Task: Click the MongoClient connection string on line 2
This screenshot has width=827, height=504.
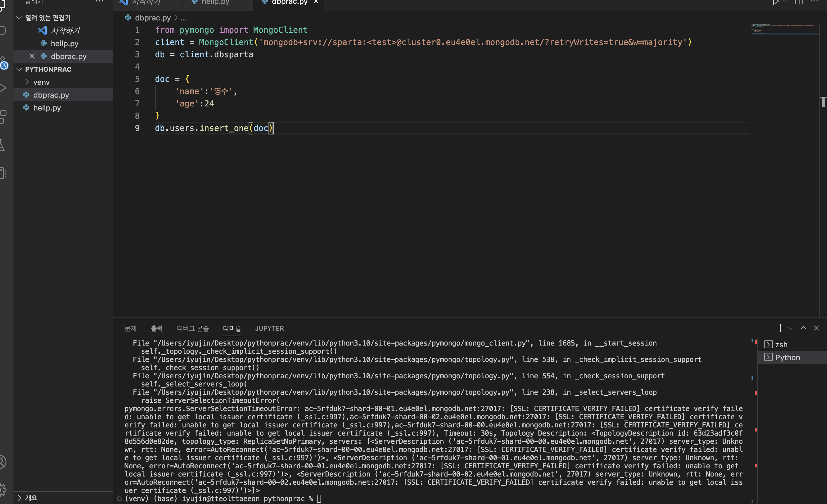Action: point(473,42)
